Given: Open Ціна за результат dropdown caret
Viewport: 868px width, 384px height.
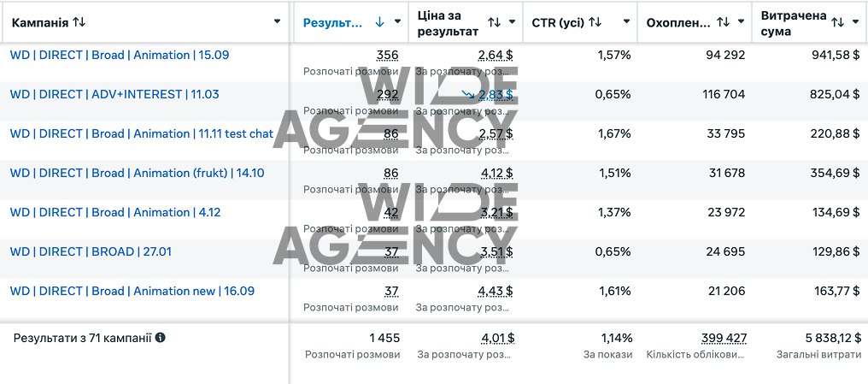Looking at the screenshot, I should (x=512, y=22).
